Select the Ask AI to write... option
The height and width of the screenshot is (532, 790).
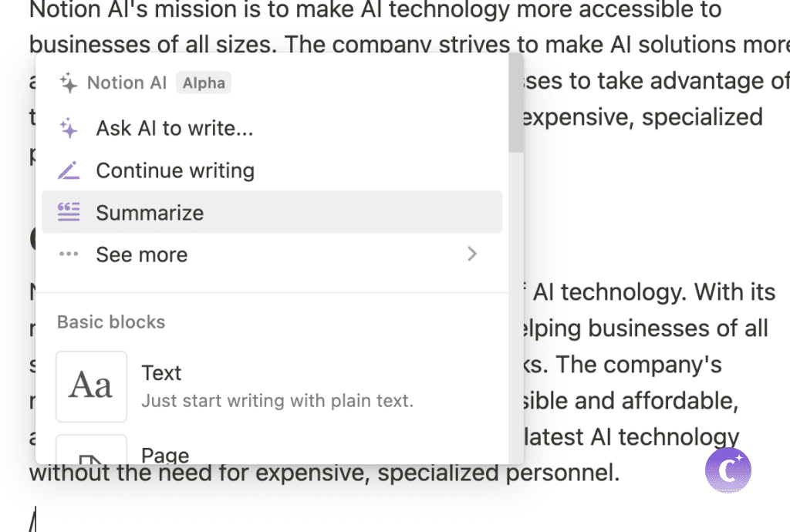click(x=174, y=128)
